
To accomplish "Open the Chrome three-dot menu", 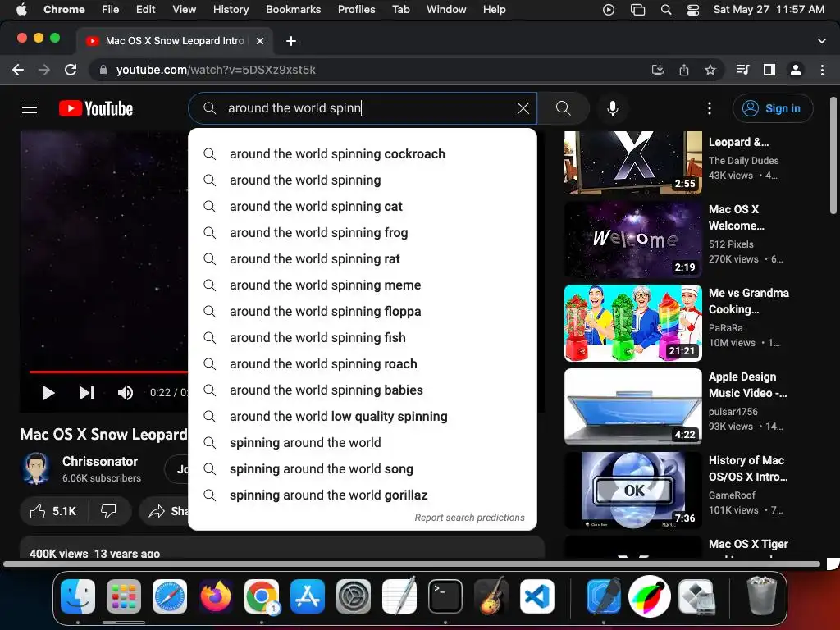I will pyautogui.click(x=822, y=70).
